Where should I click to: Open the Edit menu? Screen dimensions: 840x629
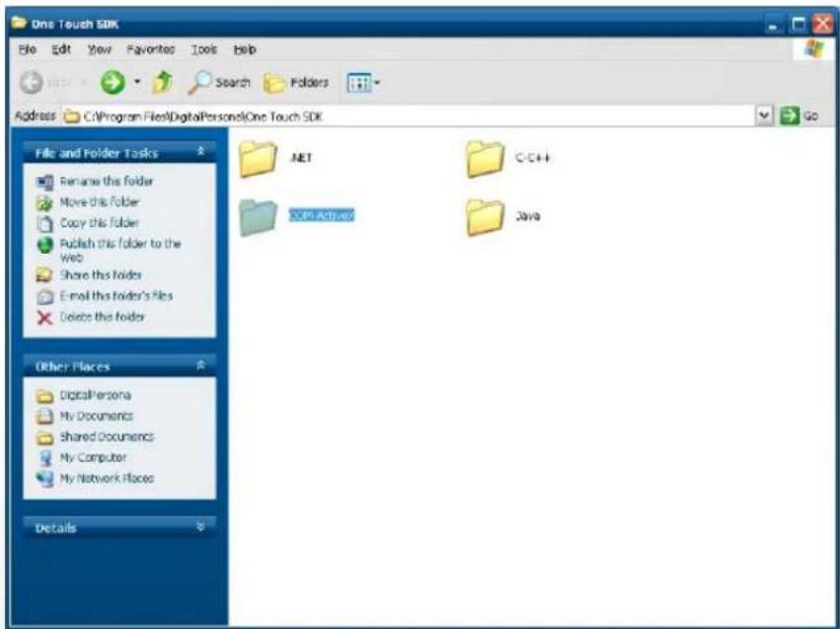(61, 49)
